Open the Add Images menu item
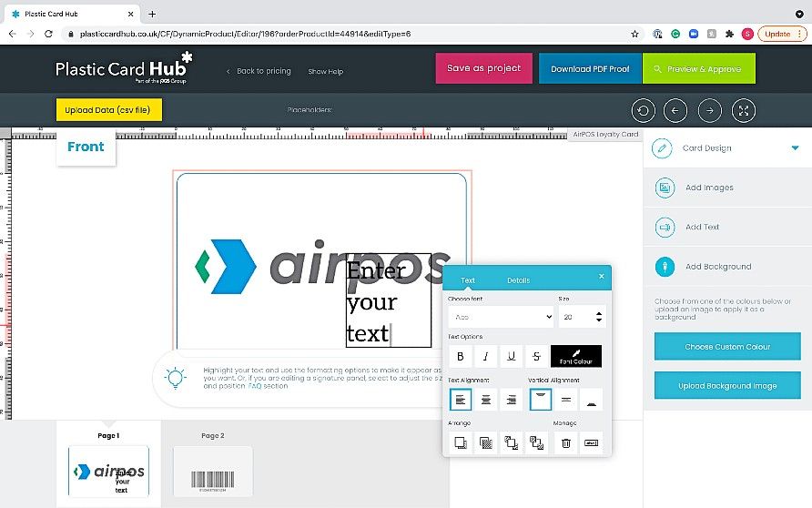 (727, 188)
